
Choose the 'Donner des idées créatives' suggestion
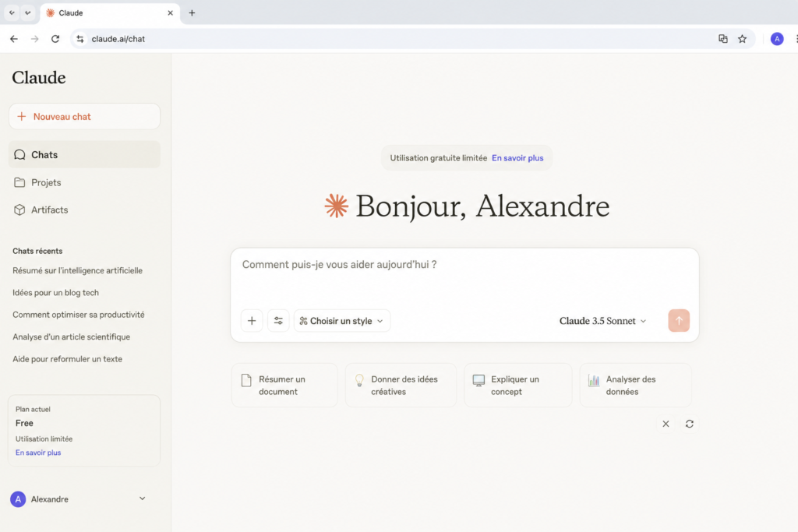[x=401, y=385]
